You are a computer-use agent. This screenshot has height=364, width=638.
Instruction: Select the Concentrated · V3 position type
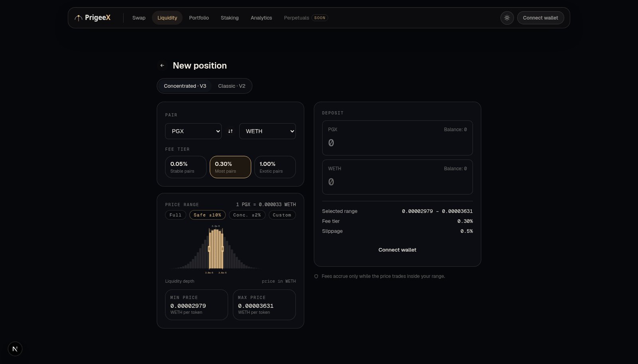tap(185, 86)
